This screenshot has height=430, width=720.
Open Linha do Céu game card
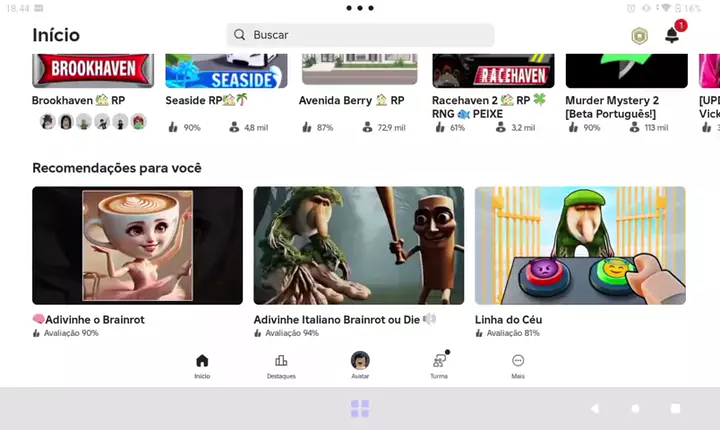580,245
